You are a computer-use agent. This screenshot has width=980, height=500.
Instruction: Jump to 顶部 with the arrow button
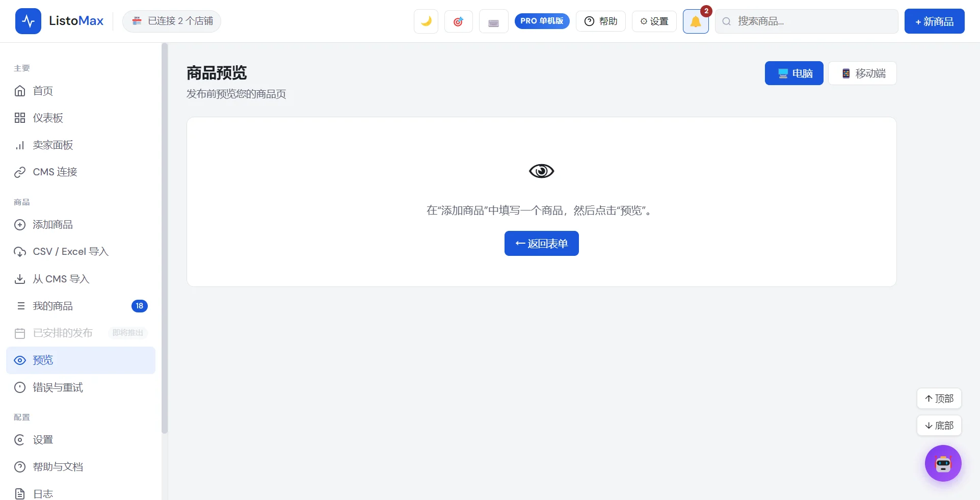coord(939,399)
